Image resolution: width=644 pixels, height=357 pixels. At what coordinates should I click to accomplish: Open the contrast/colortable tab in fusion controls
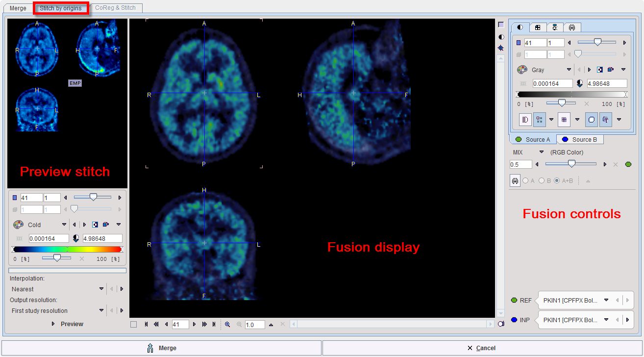click(x=520, y=27)
